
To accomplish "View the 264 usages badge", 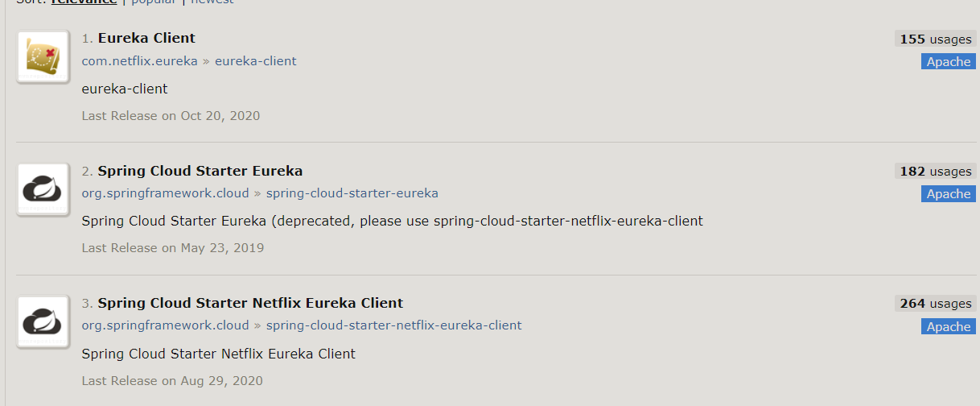I will (x=935, y=304).
